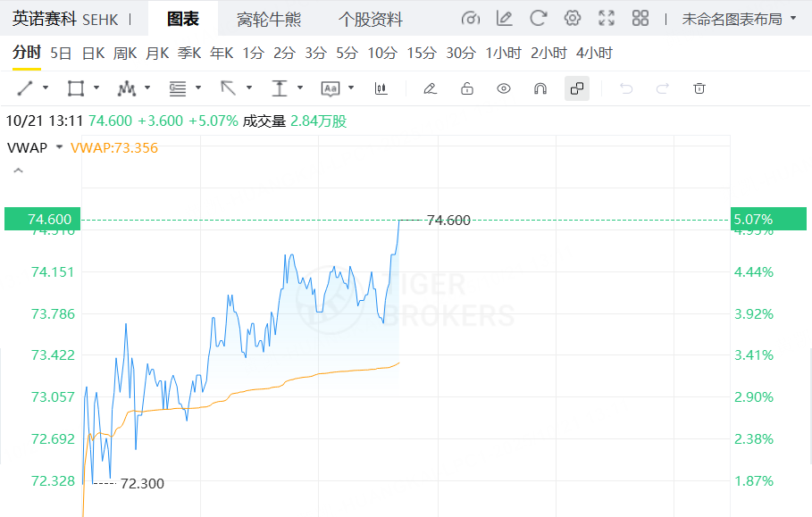
Task: Select the 分时 timeframe
Action: coord(27,53)
